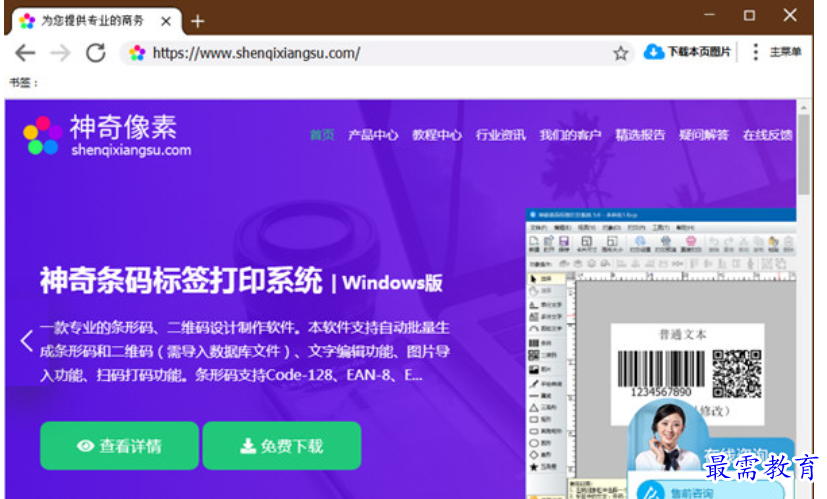Screen dimensions: 827x499
Task: Open the 精选报告 navigation item
Action: pyautogui.click(x=640, y=135)
